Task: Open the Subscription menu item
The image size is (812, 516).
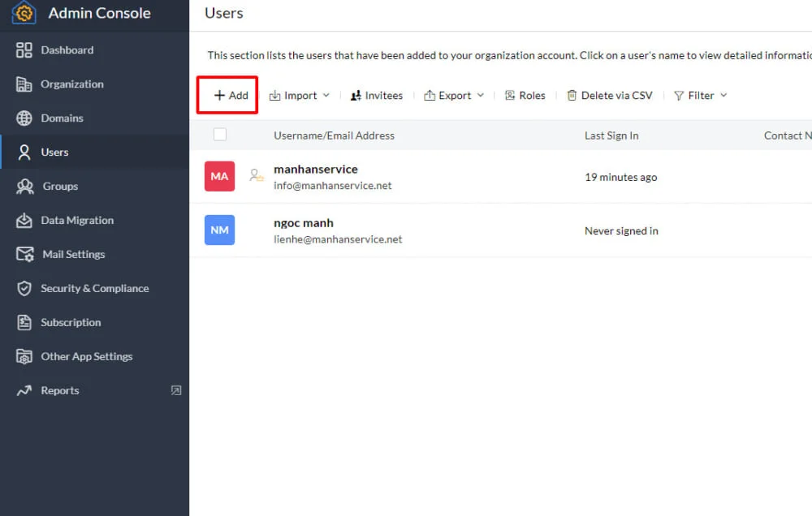Action: (x=71, y=322)
